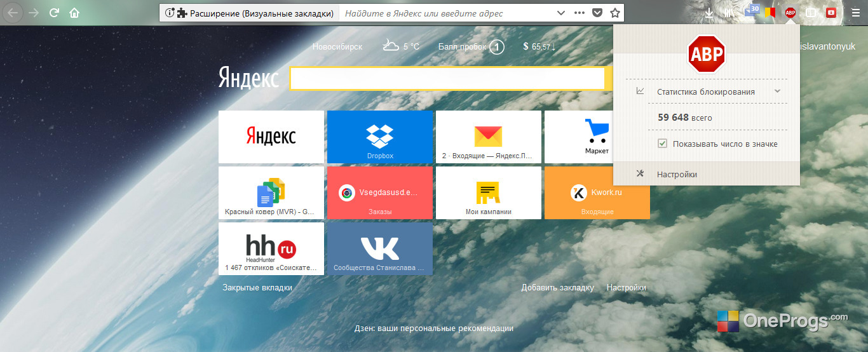Open the VK 'Сообщества' tile
This screenshot has width=868, height=352.
point(380,248)
